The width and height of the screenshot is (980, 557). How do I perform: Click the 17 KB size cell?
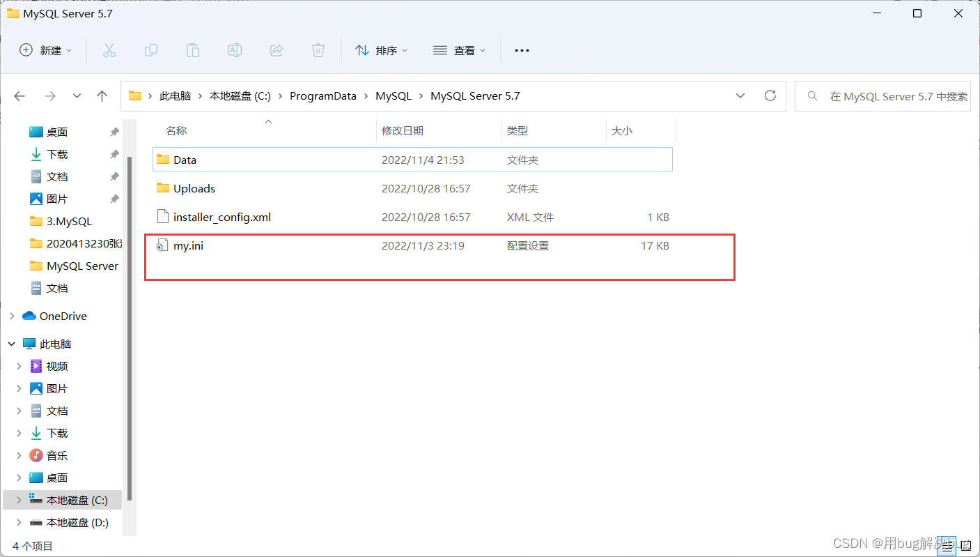pos(655,245)
